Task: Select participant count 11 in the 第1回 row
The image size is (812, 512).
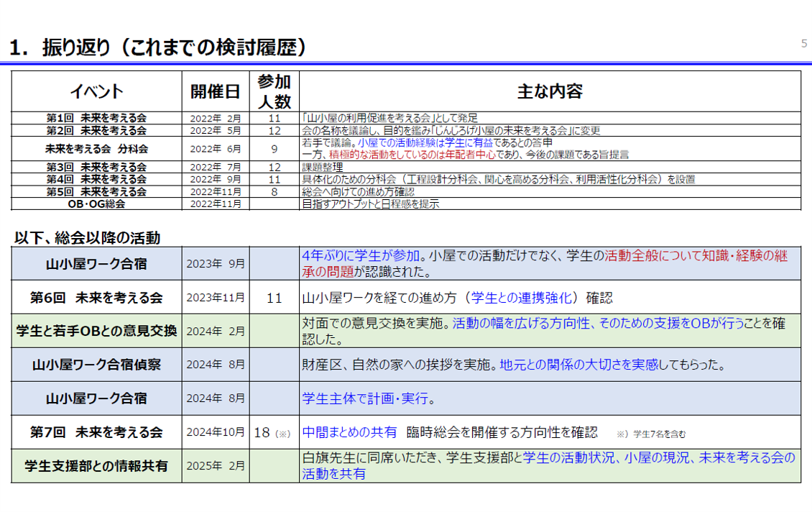Action: [x=274, y=119]
